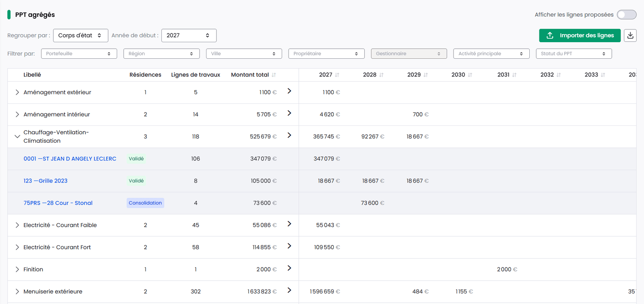Collapse the Chauffage-Ventilation-Climatisation row

pyautogui.click(x=17, y=137)
